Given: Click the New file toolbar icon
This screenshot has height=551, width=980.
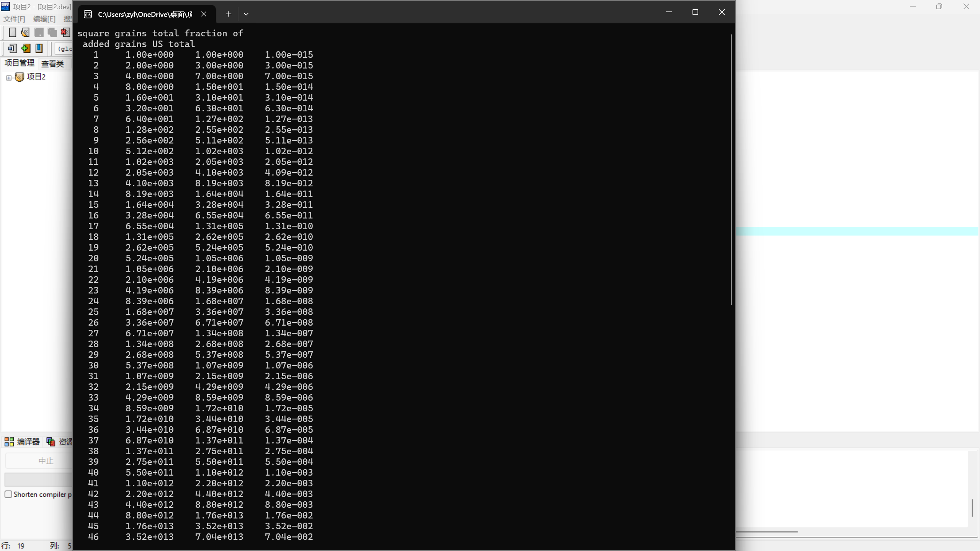Looking at the screenshot, I should tap(12, 33).
